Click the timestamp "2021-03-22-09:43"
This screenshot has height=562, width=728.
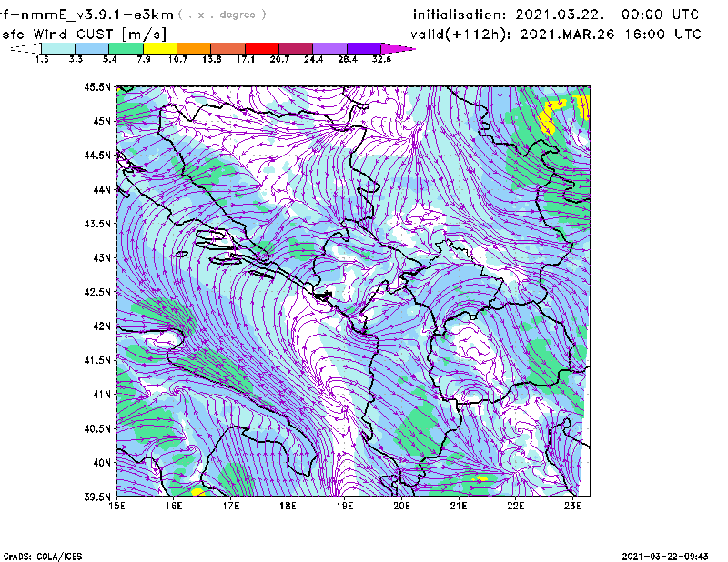click(x=665, y=557)
